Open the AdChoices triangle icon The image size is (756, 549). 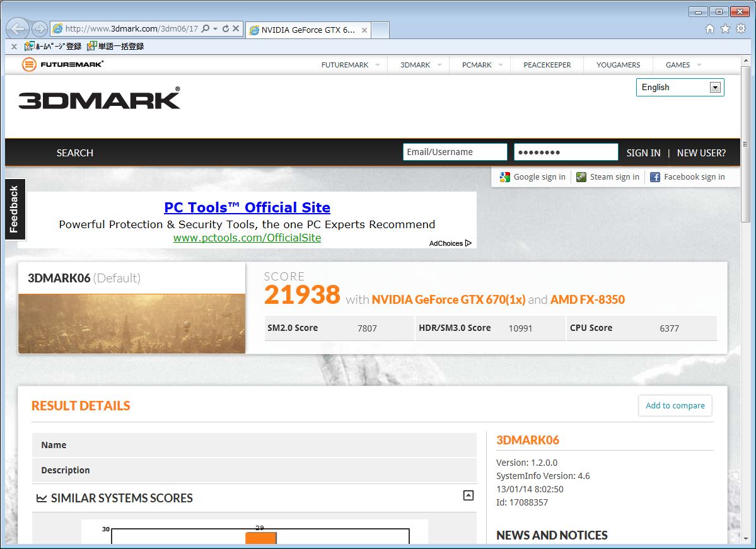pos(468,243)
